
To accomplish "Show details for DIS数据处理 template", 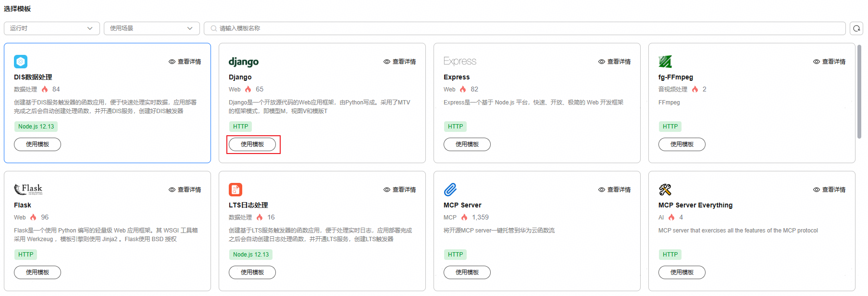I will [185, 62].
